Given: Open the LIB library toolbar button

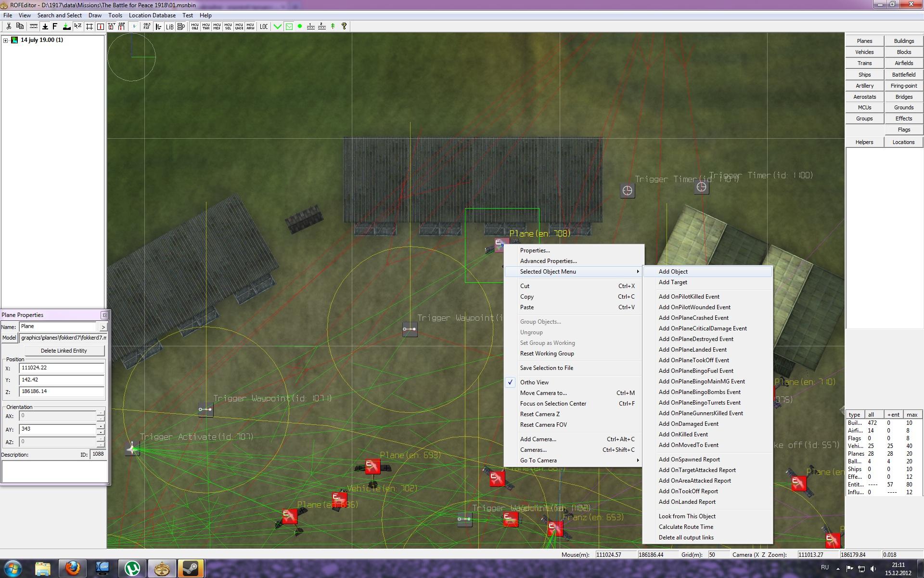Looking at the screenshot, I should click(x=170, y=26).
